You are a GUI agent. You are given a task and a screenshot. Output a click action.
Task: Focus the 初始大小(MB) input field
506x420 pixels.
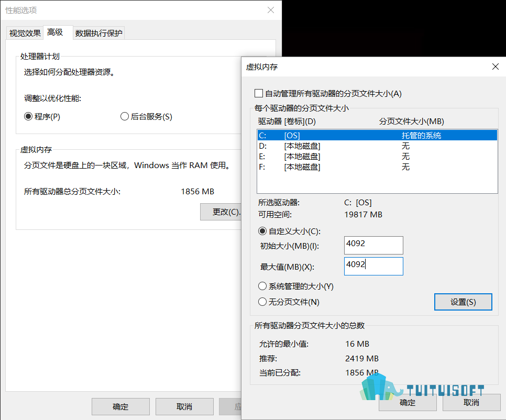point(373,245)
